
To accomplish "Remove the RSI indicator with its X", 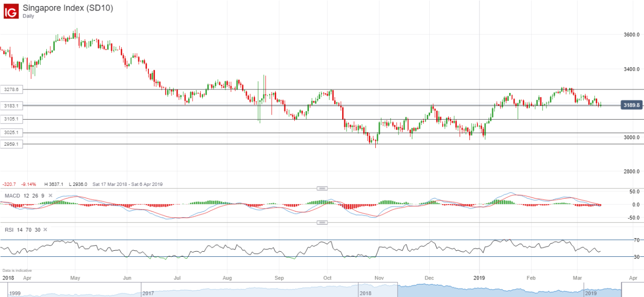I will 45,230.
